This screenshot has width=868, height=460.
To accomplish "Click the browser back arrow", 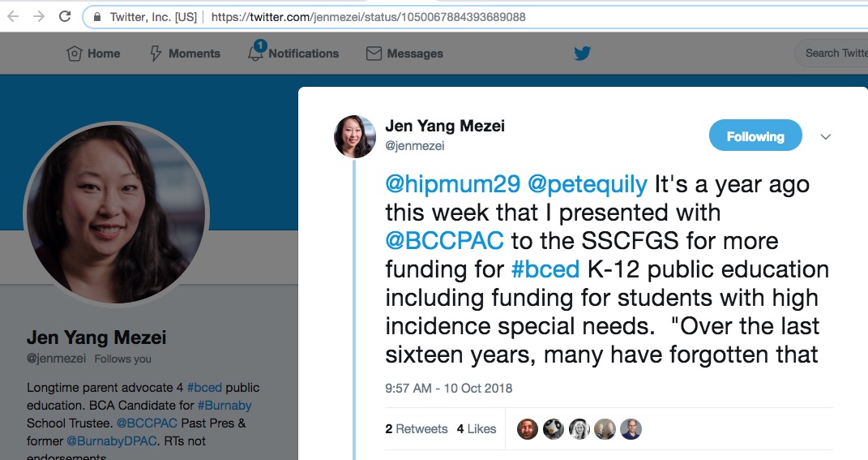I will coord(12,16).
